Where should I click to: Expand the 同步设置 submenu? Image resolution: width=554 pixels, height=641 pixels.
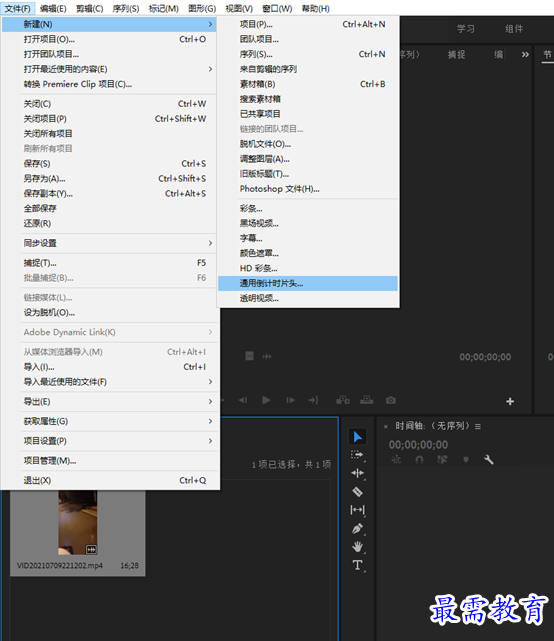click(110, 243)
